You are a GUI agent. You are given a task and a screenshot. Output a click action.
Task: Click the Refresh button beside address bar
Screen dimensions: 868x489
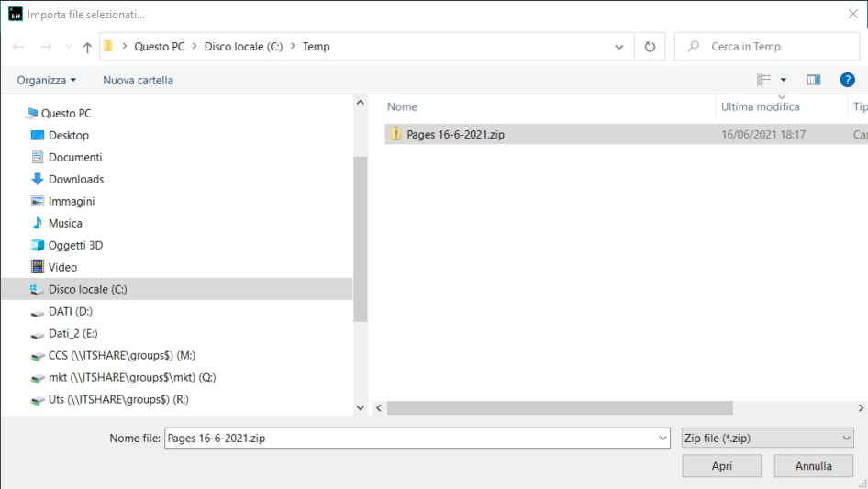coord(650,47)
